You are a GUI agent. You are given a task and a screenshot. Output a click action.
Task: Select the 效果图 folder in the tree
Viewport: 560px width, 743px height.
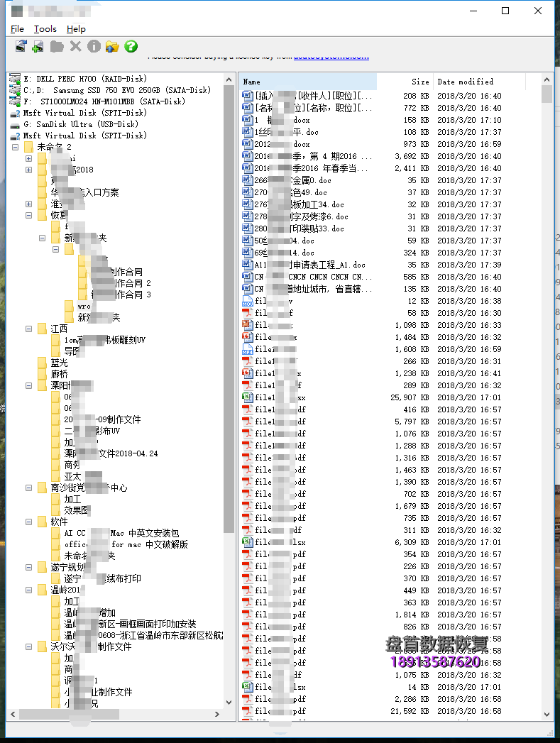[76, 510]
